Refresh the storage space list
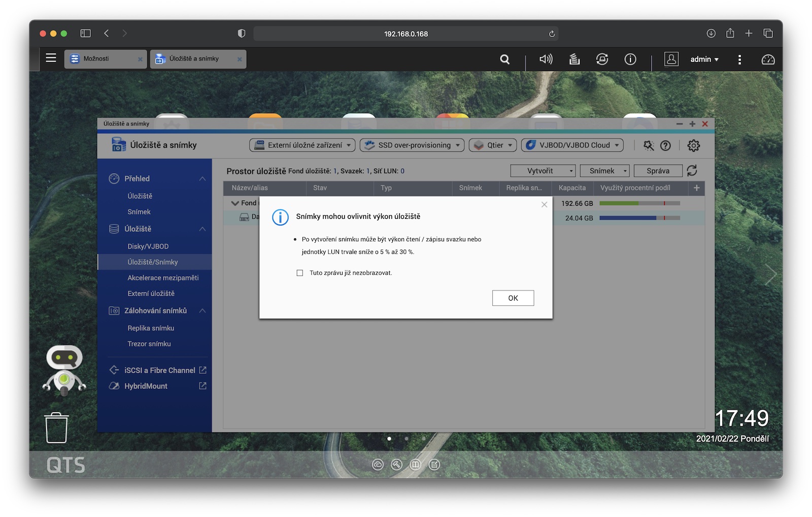The height and width of the screenshot is (517, 812). (x=692, y=171)
